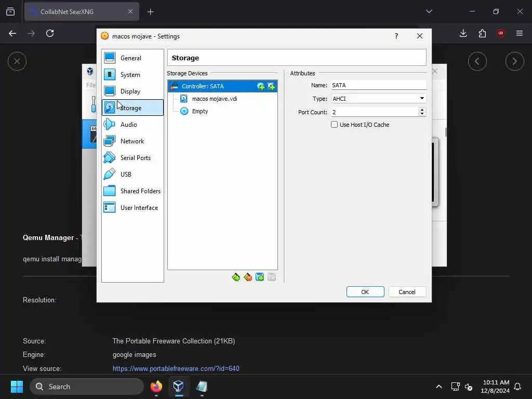Image resolution: width=532 pixels, height=399 pixels.
Task: Click Add Controller icon below storage tree
Action: pyautogui.click(x=236, y=277)
